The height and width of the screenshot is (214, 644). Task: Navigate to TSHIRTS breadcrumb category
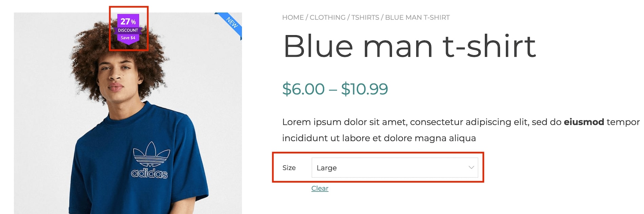(365, 17)
